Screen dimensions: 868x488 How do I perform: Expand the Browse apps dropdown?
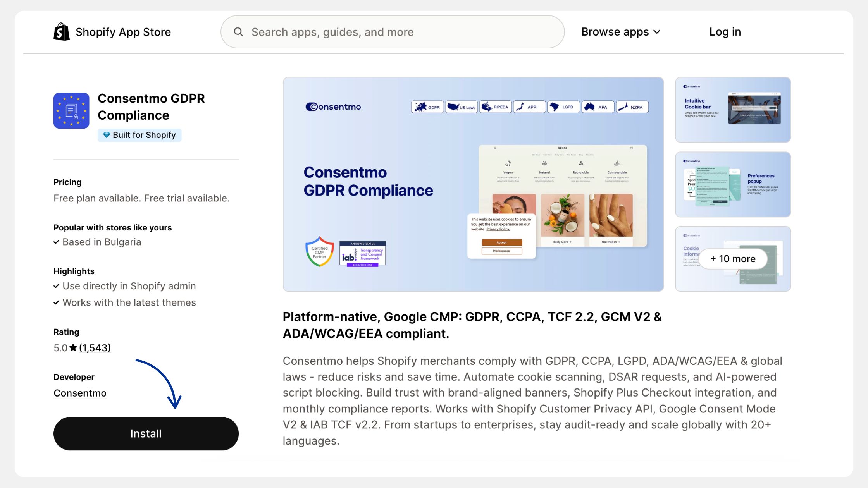(615, 32)
